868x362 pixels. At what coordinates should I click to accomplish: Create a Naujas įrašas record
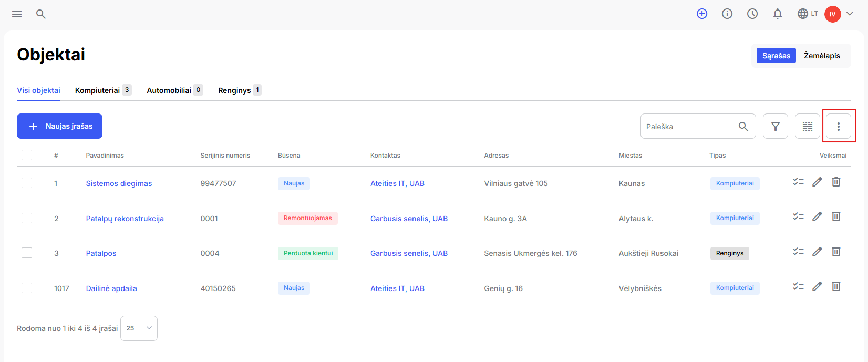click(59, 126)
